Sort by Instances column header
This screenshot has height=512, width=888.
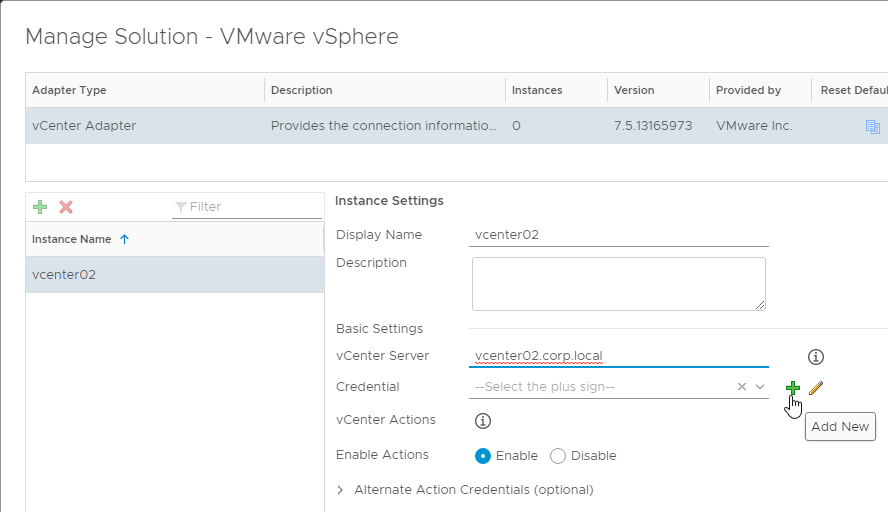[556, 90]
